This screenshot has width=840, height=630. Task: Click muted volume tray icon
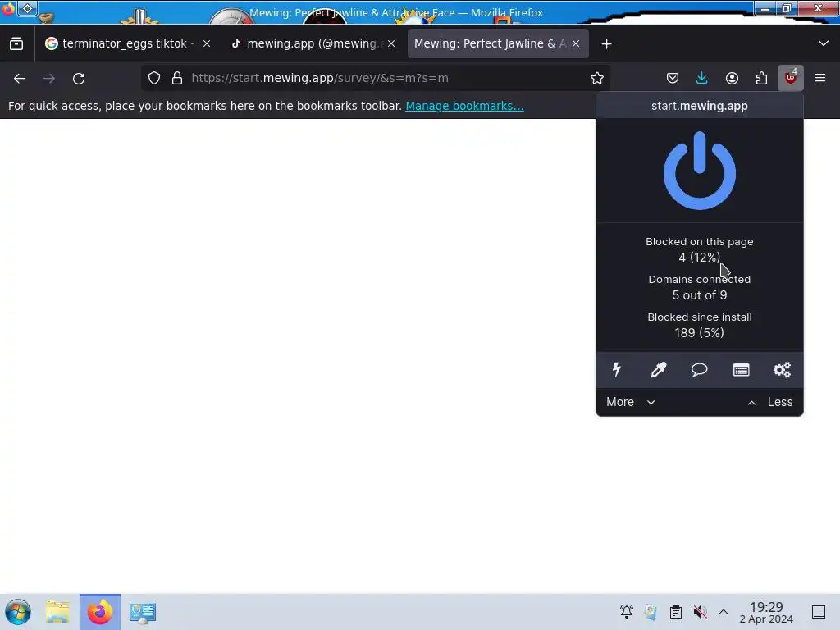click(700, 611)
